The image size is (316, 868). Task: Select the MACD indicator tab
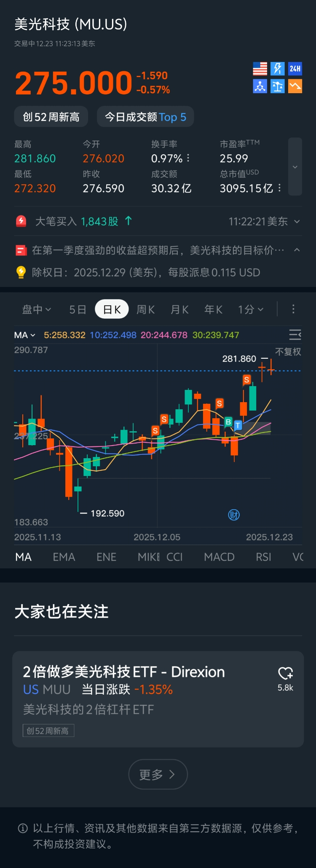click(219, 557)
